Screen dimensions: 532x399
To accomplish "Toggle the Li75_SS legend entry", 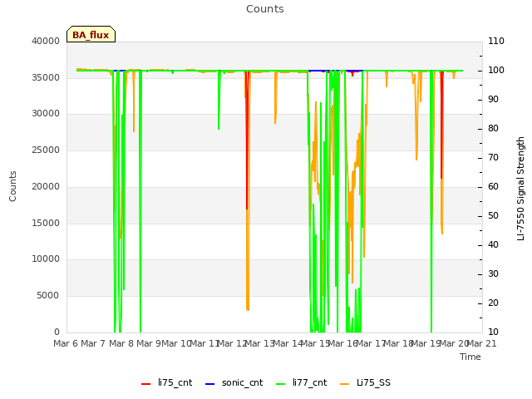I will [x=365, y=382].
